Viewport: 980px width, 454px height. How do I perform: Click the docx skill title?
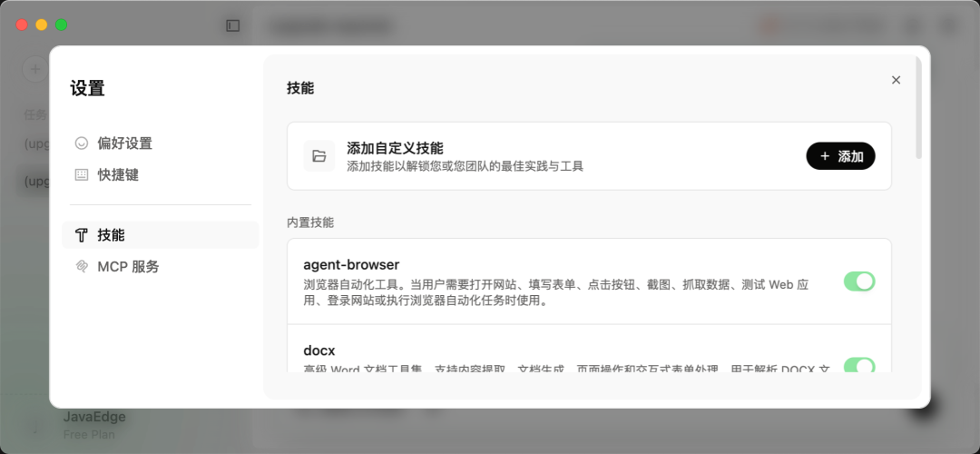319,350
